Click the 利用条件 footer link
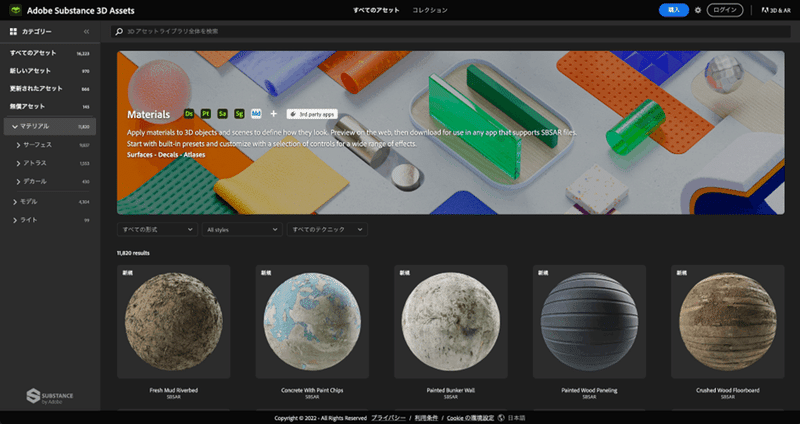Viewport: 800px width, 424px height. click(x=426, y=418)
